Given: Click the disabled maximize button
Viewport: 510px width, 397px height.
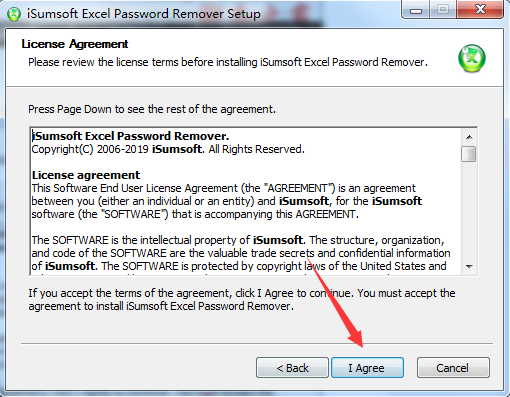Looking at the screenshot, I should 443,10.
